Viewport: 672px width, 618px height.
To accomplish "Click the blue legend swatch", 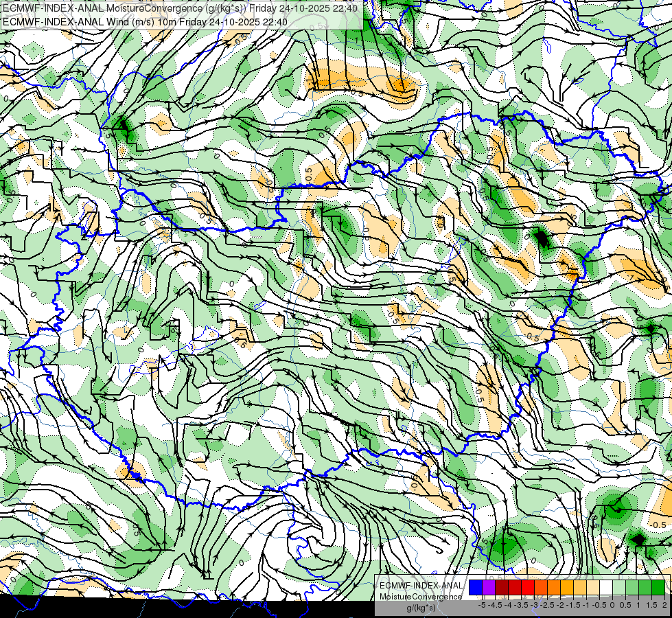I will point(476,588).
